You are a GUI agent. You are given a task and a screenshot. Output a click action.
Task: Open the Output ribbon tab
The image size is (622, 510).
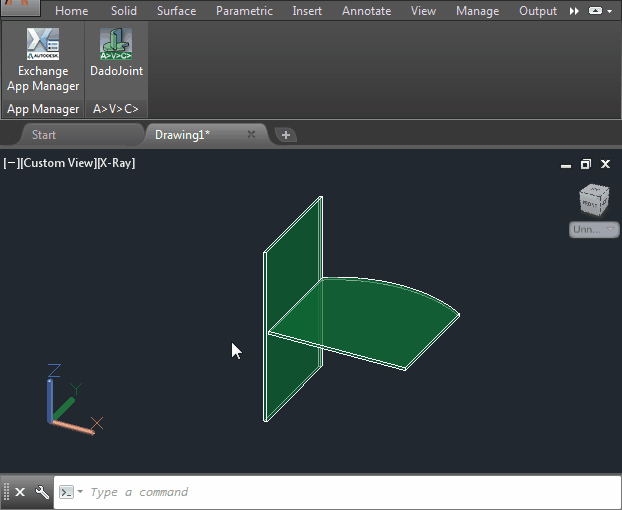click(x=538, y=11)
